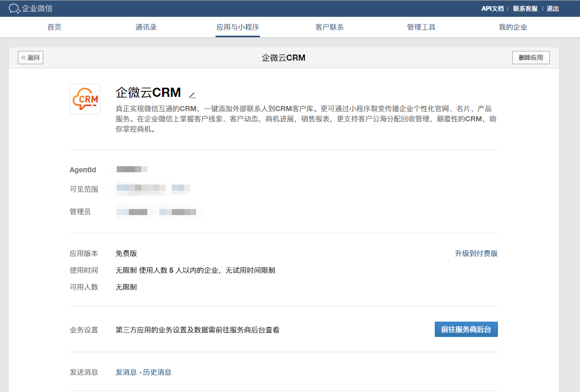Image resolution: width=580 pixels, height=392 pixels.
Task: Open the 历史消息 link
Action: (157, 372)
